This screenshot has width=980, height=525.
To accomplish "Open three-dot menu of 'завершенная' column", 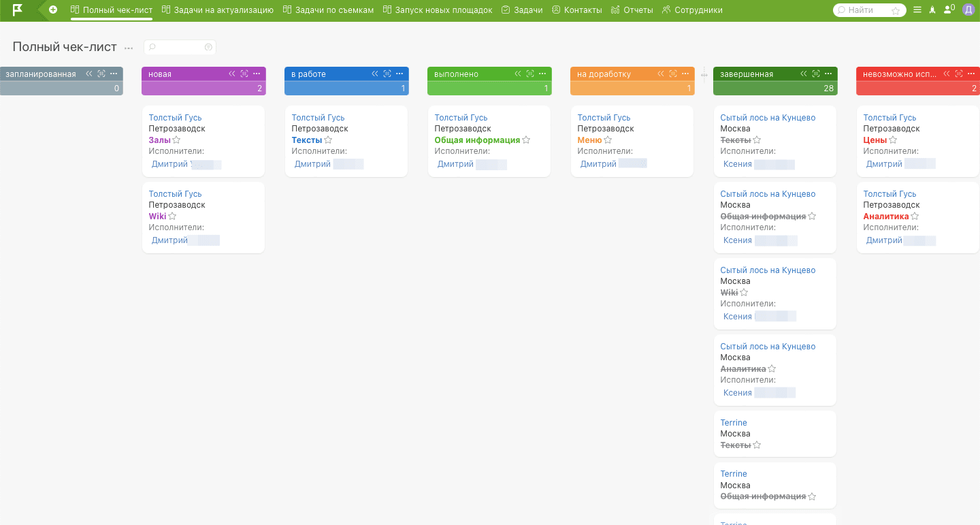I will 828,74.
